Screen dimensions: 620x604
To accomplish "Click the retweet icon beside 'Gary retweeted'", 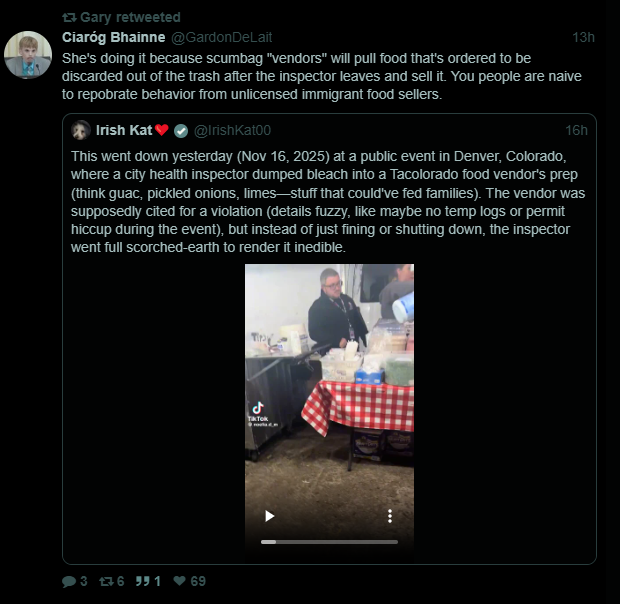I will tap(69, 17).
